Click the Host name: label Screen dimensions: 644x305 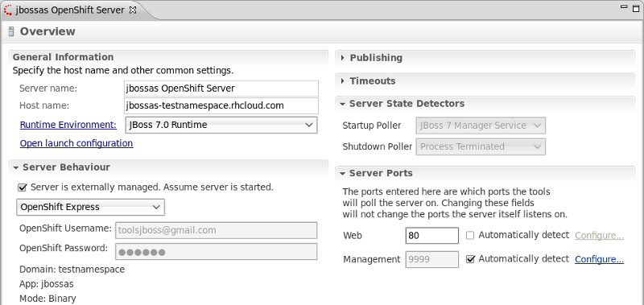tap(44, 105)
